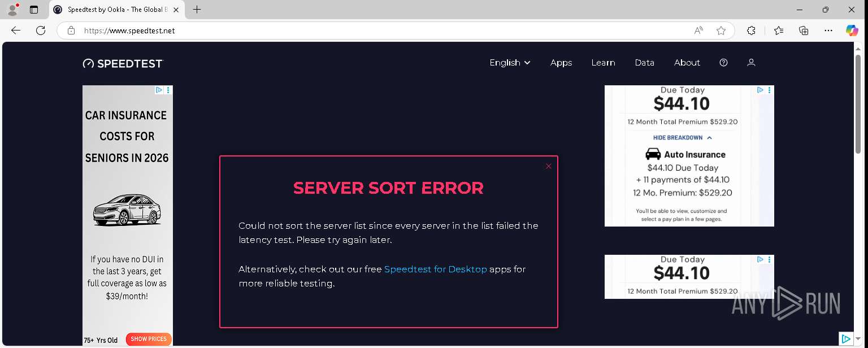Open the Apps menu
Viewport: 868px width, 348px height.
click(561, 63)
